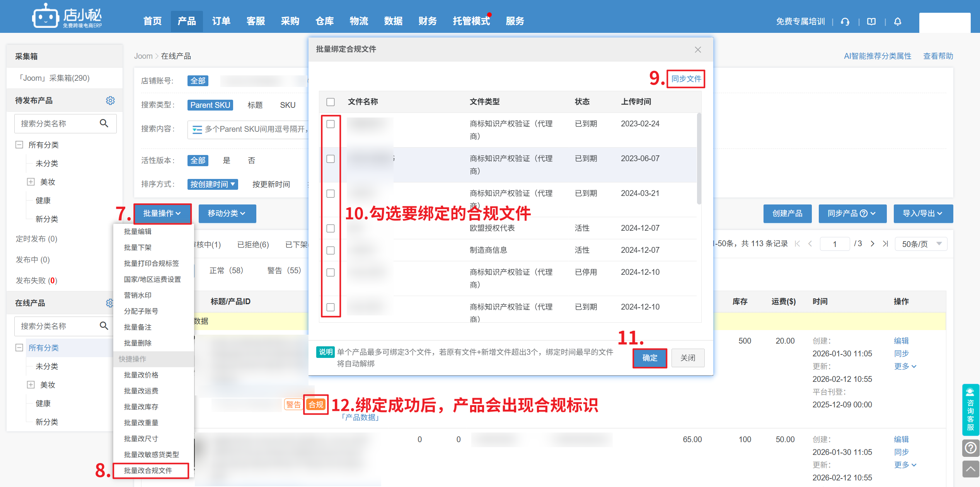The image size is (980, 487).
Task: Click the 同步文件 link
Action: [686, 79]
